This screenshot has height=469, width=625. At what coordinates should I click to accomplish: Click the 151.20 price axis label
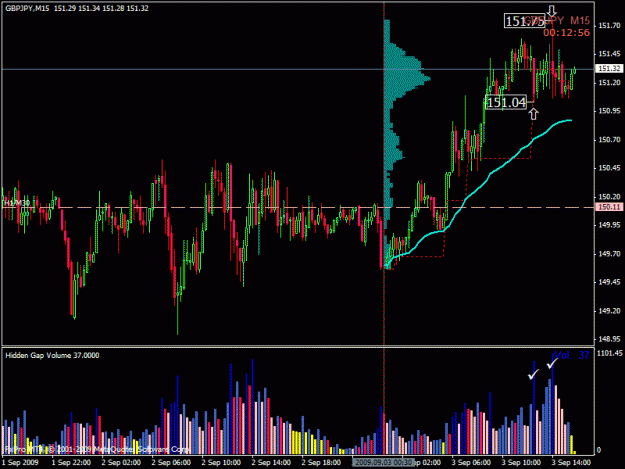pos(609,83)
